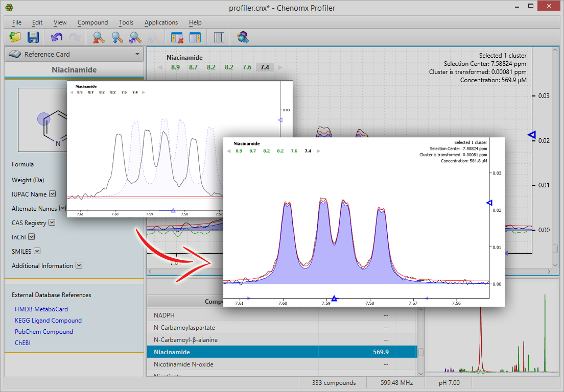Viewport: 564px width, 392px height.
Task: Click the three-column layout icon
Action: (219, 37)
